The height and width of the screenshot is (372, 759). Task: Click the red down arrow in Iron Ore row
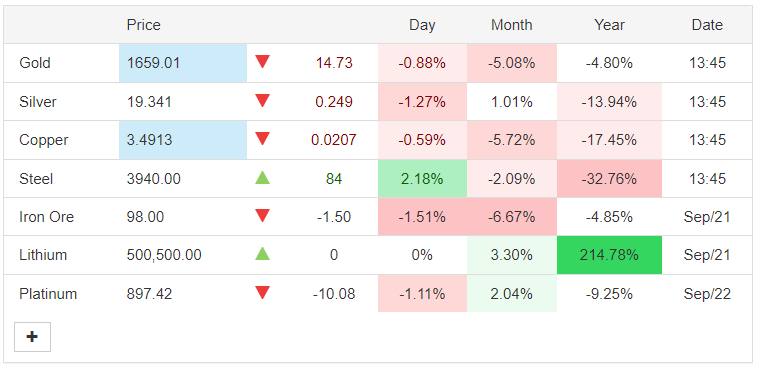click(262, 216)
